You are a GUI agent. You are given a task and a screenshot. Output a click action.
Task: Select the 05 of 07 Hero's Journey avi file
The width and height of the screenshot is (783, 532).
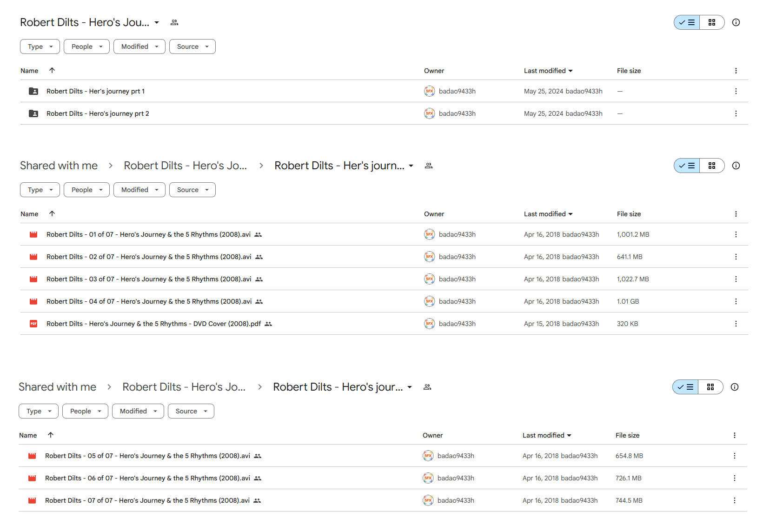click(x=383, y=456)
